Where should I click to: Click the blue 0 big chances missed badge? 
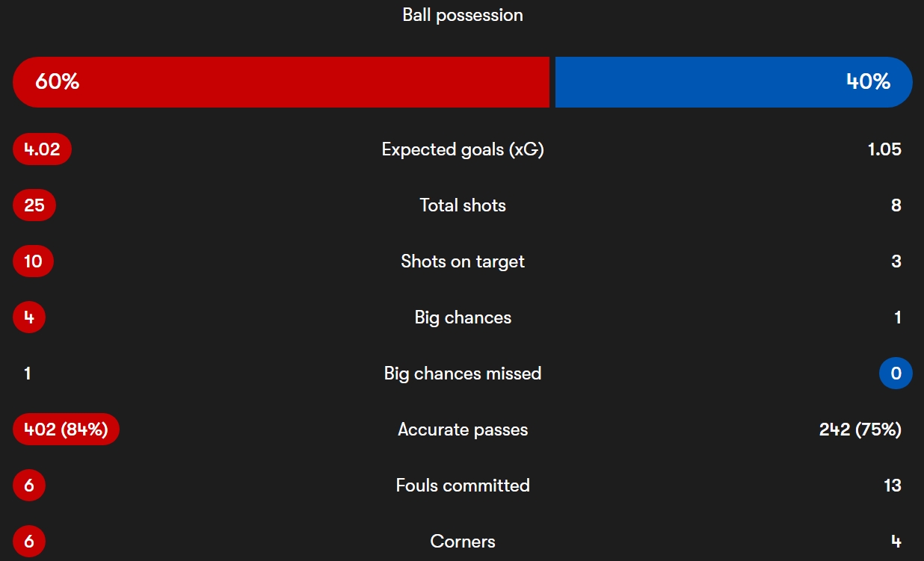[x=896, y=374]
